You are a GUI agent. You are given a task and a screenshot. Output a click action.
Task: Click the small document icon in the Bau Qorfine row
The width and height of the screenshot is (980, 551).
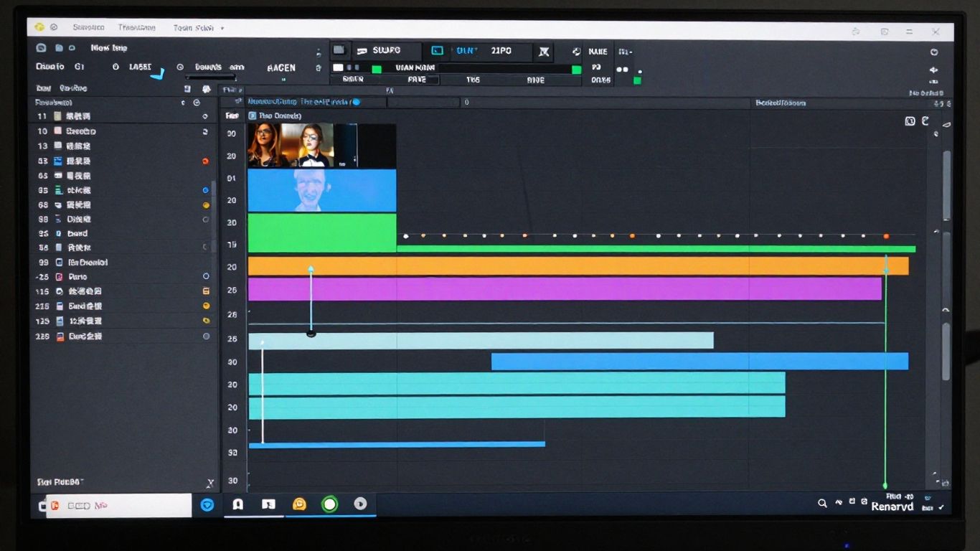click(x=187, y=89)
